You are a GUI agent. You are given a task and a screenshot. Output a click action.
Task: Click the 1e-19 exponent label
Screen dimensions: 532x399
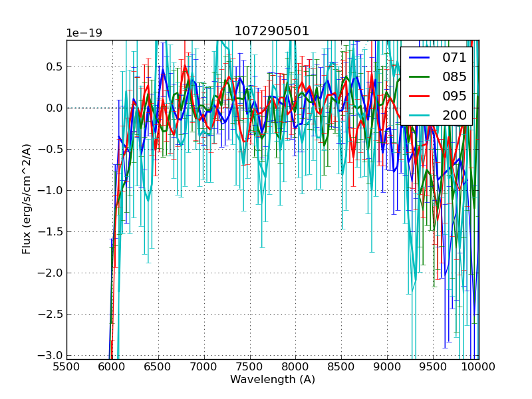84,33
